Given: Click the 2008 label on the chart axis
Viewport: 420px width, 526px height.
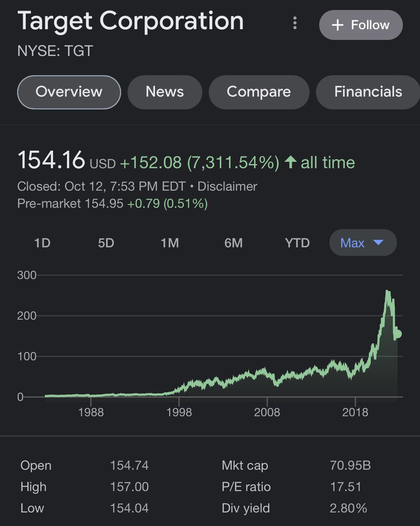Looking at the screenshot, I should click(x=267, y=413).
